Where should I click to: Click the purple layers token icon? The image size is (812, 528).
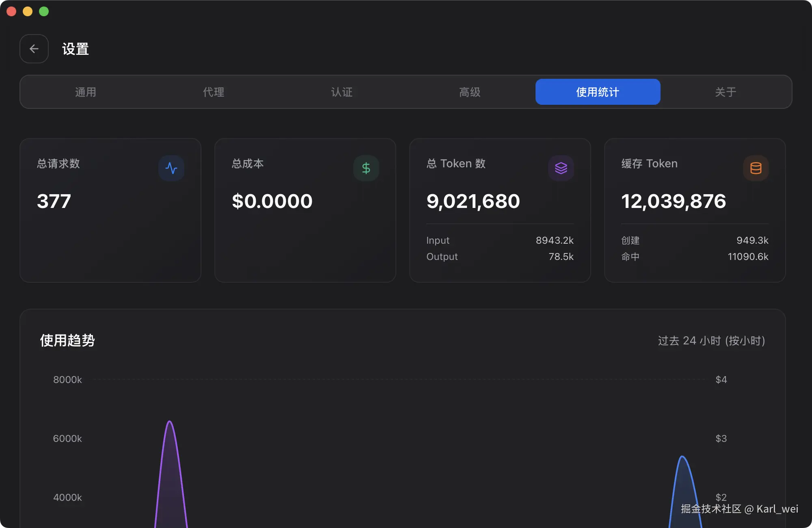click(x=561, y=168)
